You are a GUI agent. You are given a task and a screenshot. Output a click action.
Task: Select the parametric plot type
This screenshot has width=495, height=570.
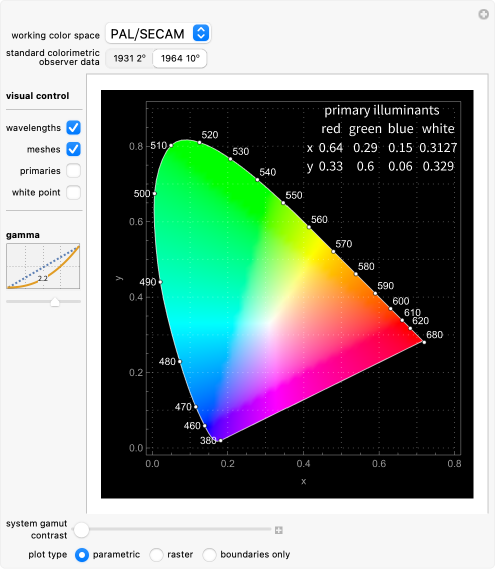pos(82,555)
